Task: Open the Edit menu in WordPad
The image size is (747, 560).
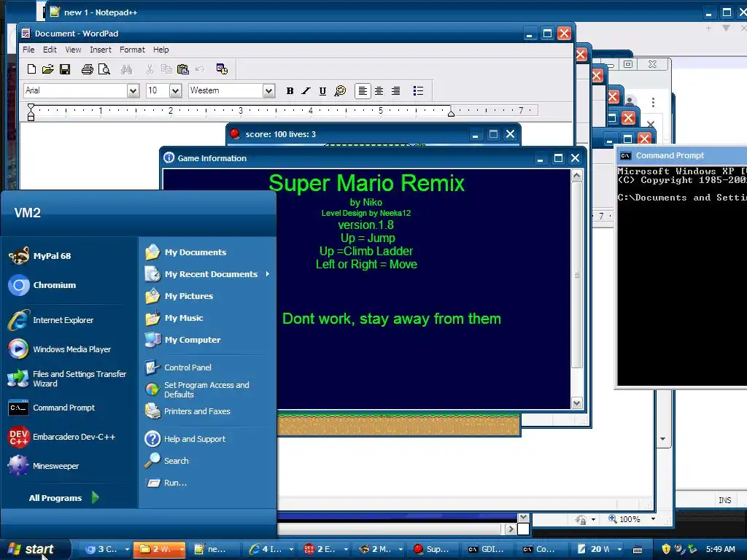Action: (x=50, y=50)
